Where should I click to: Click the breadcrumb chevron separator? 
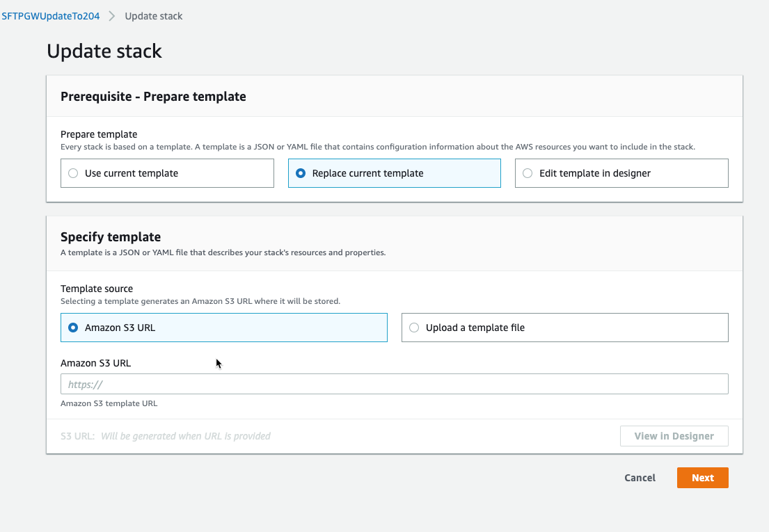(x=112, y=16)
